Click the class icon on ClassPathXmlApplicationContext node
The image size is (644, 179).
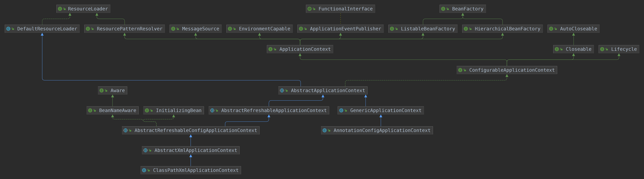coord(144,170)
